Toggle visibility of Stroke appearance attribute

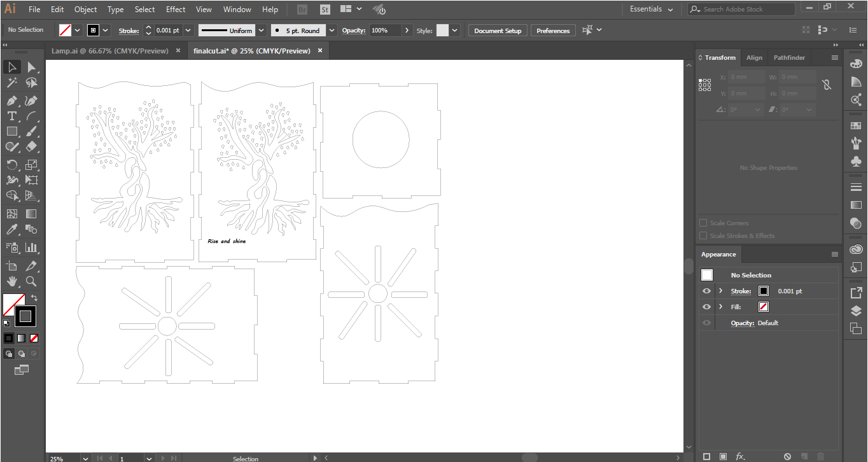coord(706,291)
